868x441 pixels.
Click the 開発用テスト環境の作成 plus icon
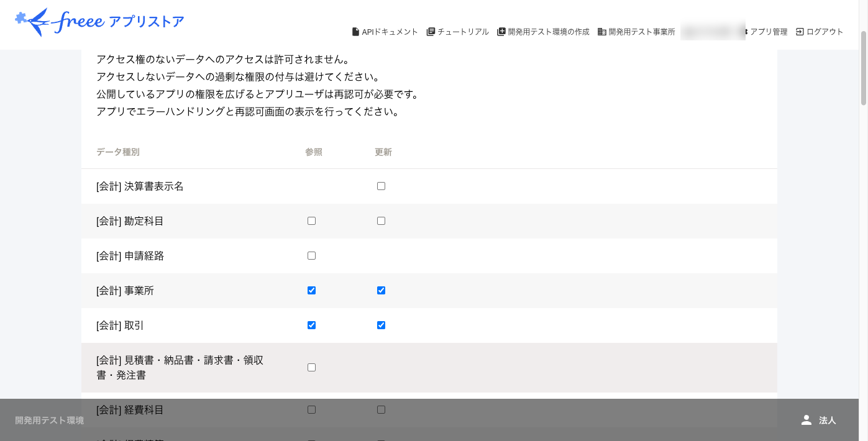tap(501, 32)
